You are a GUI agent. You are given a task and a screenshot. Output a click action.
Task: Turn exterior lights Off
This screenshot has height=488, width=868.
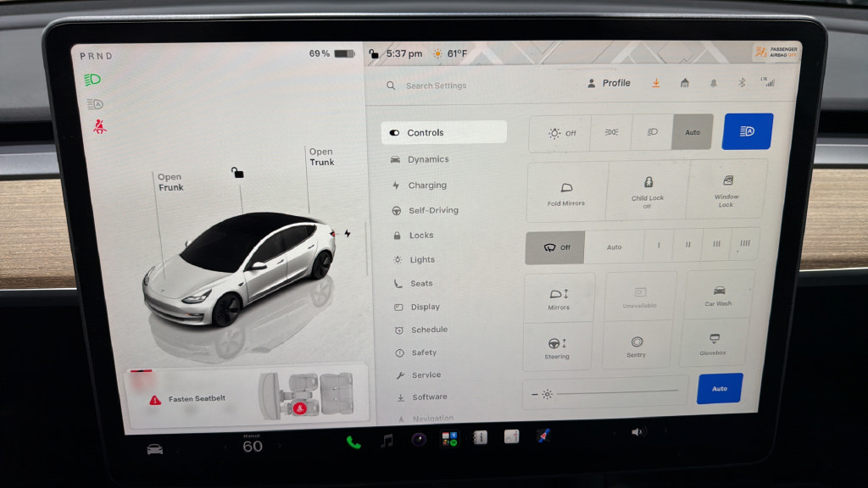tap(560, 133)
